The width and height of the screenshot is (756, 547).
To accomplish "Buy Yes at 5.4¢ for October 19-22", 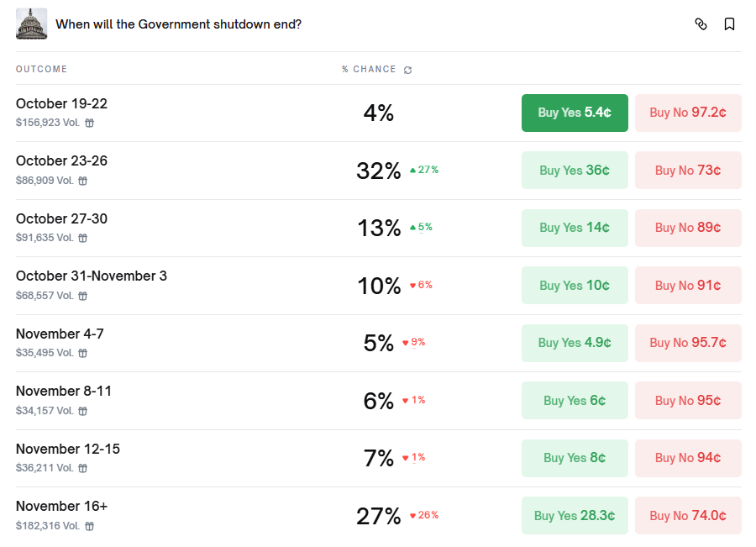I will click(575, 113).
